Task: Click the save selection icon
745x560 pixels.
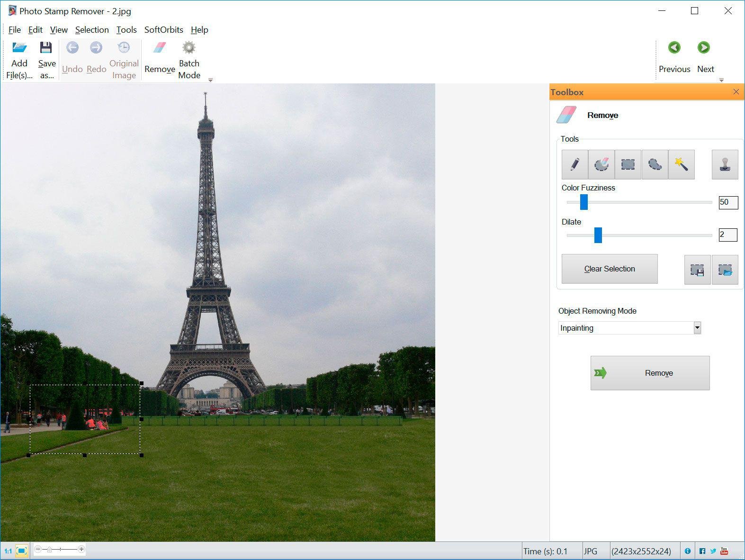Action: [x=697, y=270]
